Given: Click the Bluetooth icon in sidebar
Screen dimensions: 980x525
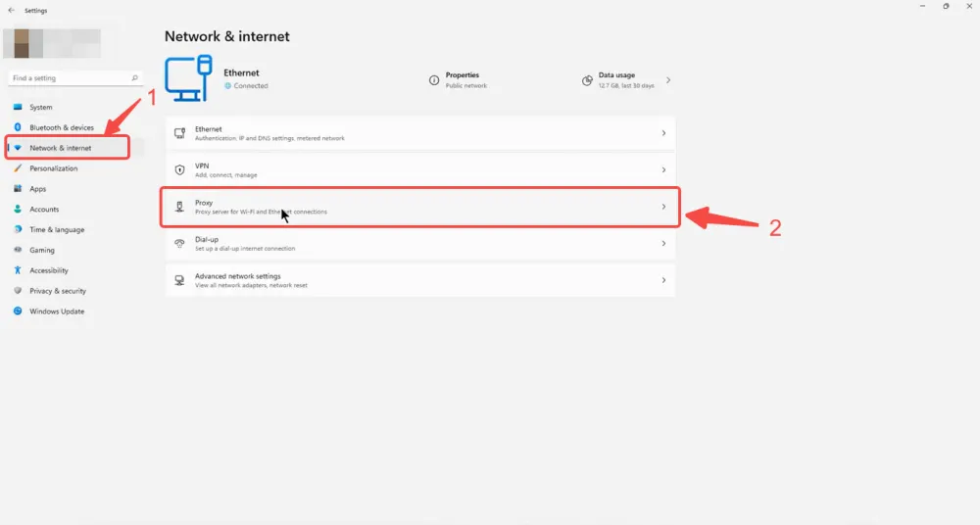Looking at the screenshot, I should point(18,127).
